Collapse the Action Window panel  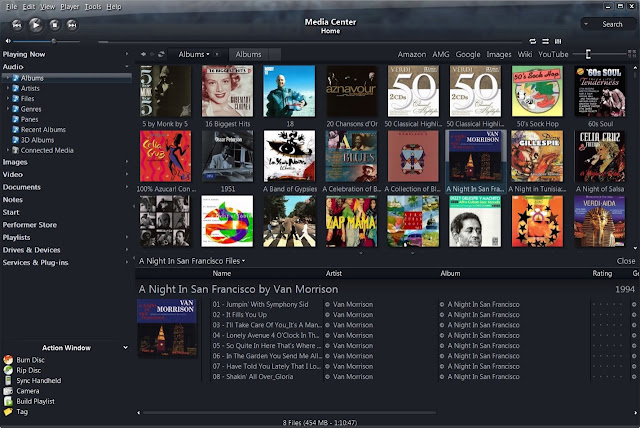(x=125, y=348)
